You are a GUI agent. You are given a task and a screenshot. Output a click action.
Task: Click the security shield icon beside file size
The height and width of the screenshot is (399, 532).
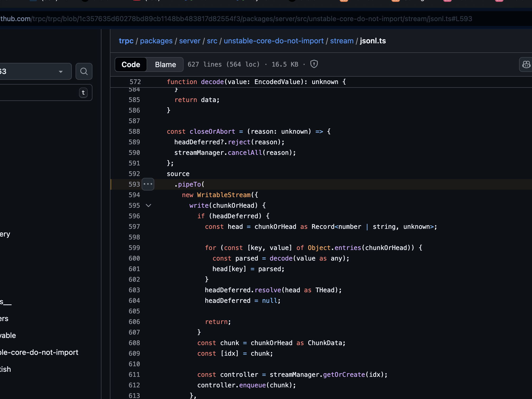pos(314,64)
